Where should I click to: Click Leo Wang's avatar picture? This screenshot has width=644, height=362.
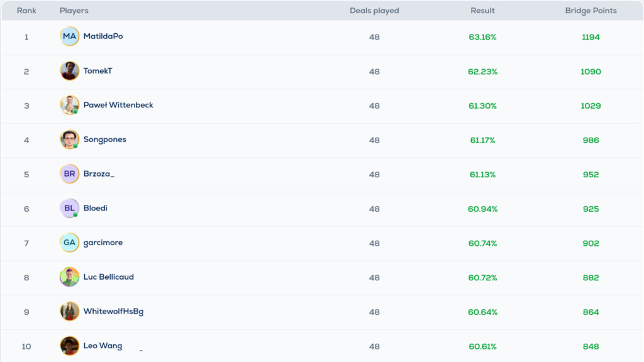click(69, 346)
